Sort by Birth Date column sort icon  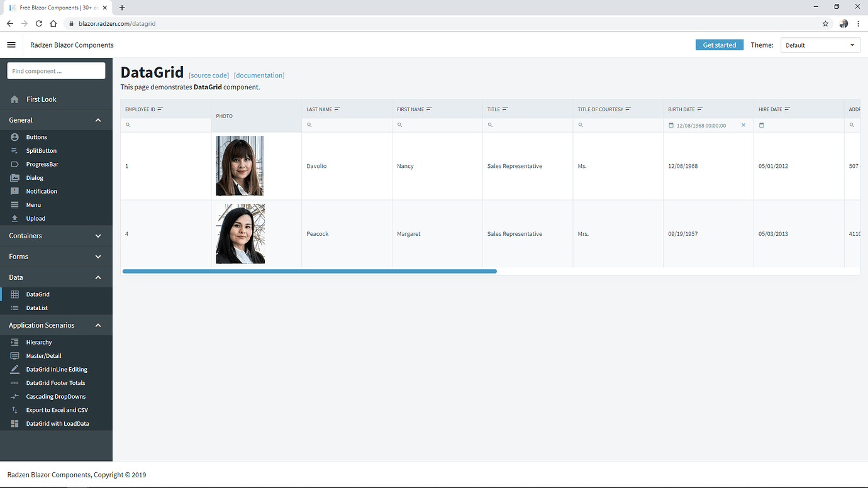pos(700,109)
